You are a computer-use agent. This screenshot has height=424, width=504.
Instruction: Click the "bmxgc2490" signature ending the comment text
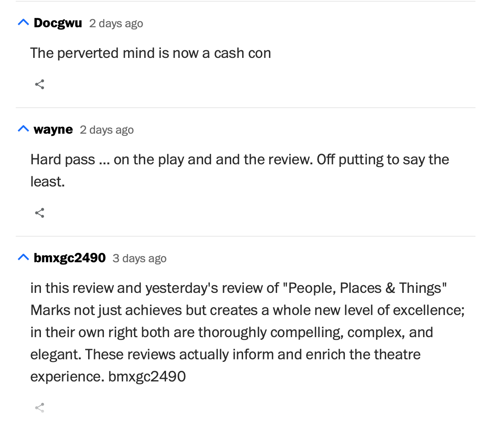(x=147, y=377)
